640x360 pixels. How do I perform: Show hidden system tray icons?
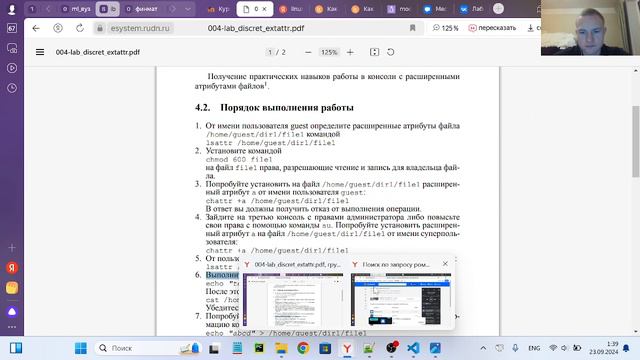click(483, 348)
